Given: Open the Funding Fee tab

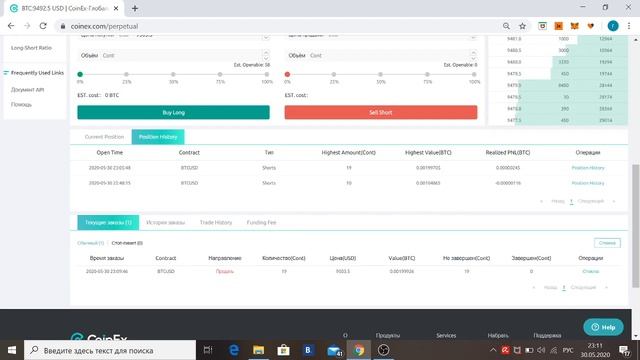Looking at the screenshot, I should point(261,222).
